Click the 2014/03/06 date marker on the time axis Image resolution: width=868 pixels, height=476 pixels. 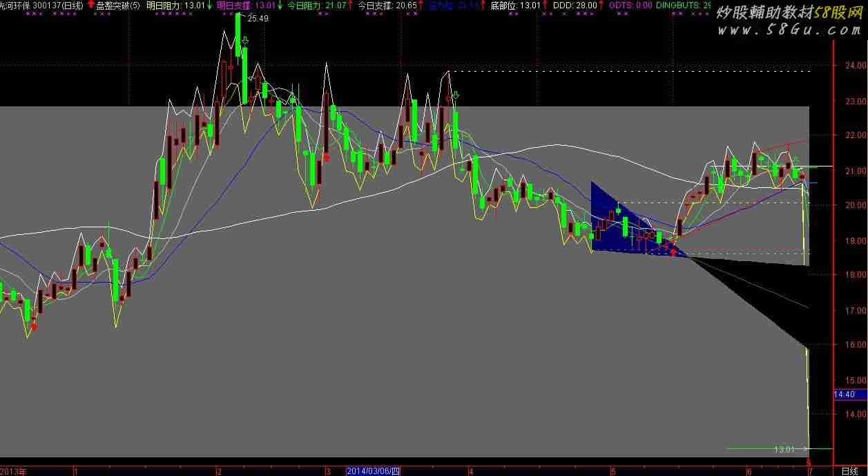pyautogui.click(x=372, y=470)
